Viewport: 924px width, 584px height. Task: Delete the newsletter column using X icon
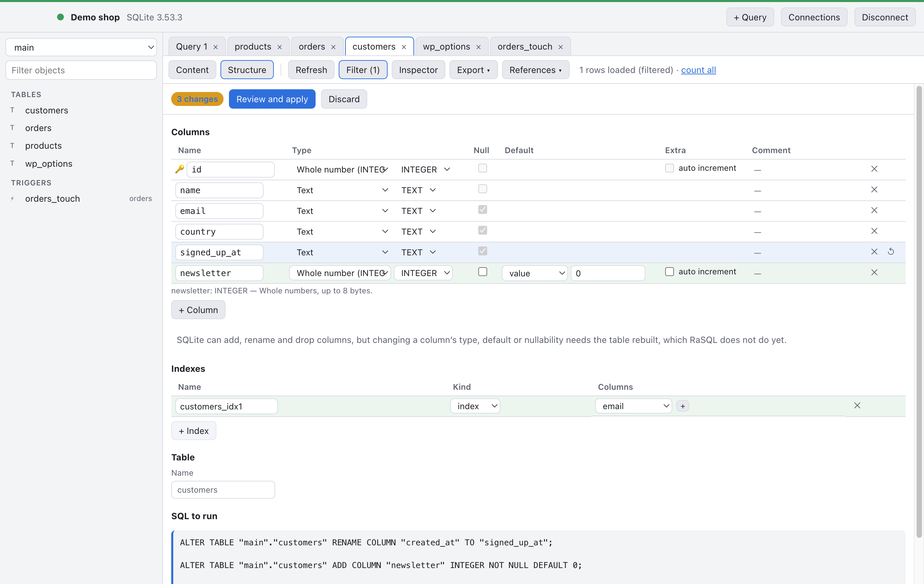coord(874,272)
